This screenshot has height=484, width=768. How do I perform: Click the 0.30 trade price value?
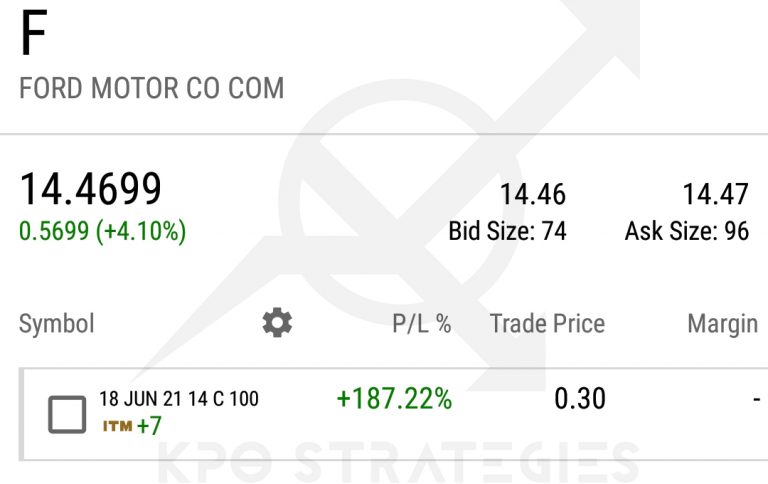click(580, 399)
